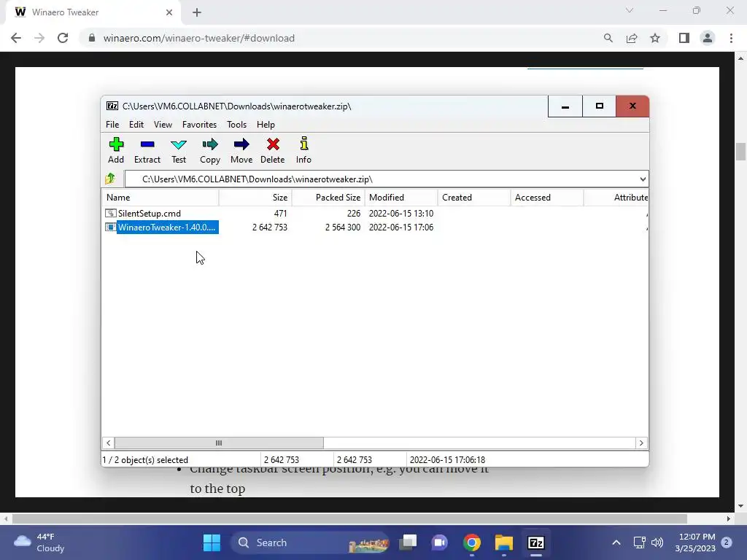Extract files with the Extract toolbar icon

coord(147,144)
